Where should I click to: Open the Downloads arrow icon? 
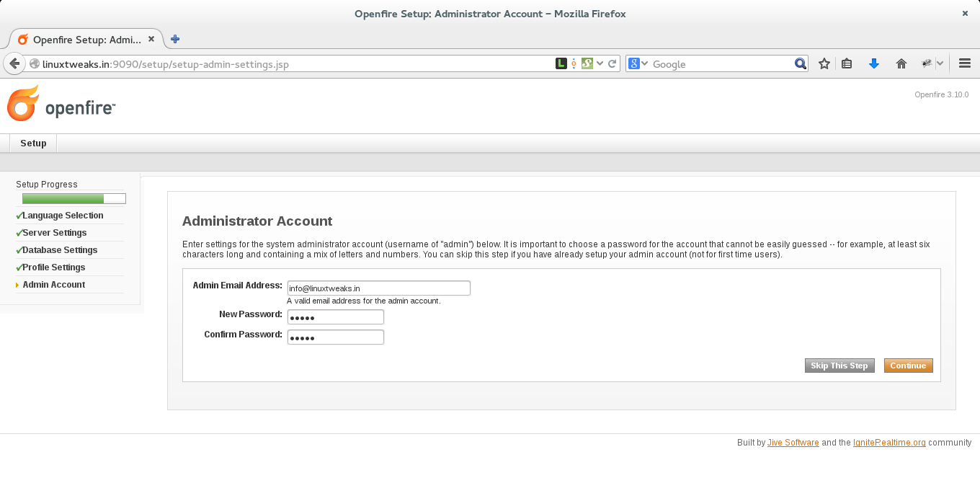(874, 63)
